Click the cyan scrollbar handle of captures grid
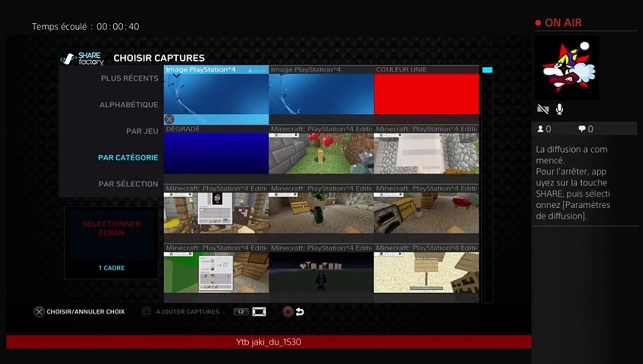Viewport: 643px width, 364px height. point(487,70)
